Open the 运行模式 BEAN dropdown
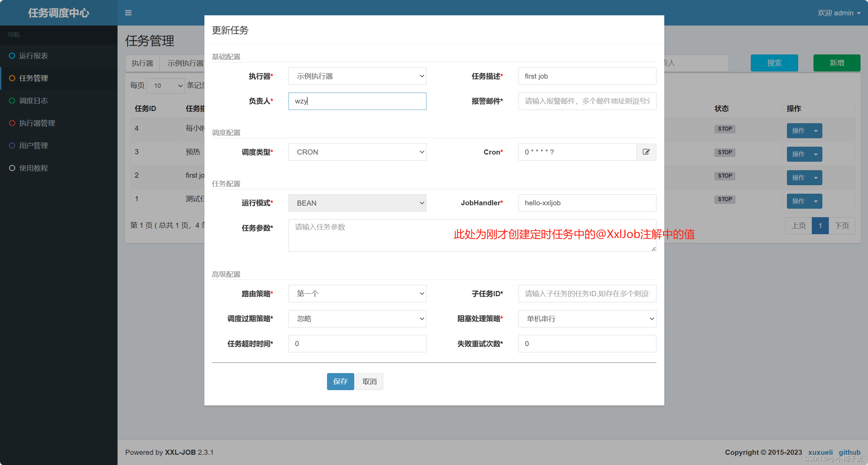 (357, 203)
